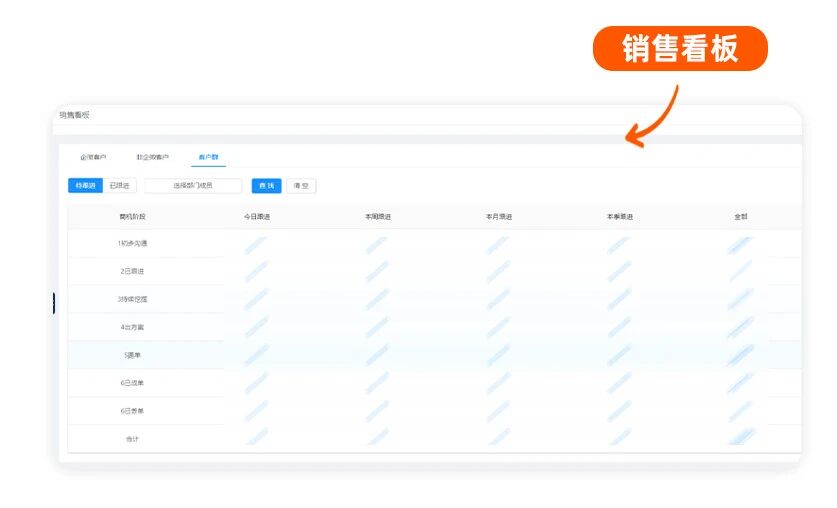Switch to the 非企微客户 tab

[152, 157]
